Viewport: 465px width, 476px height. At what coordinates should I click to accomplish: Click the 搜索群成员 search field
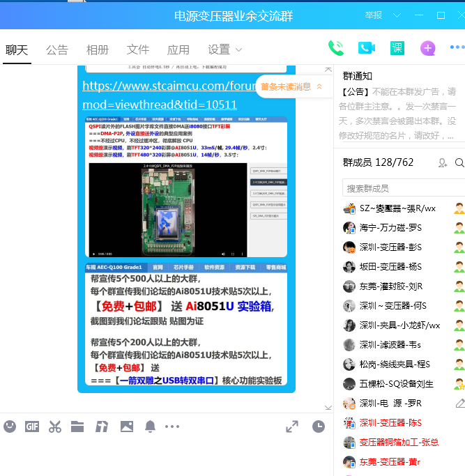point(404,188)
